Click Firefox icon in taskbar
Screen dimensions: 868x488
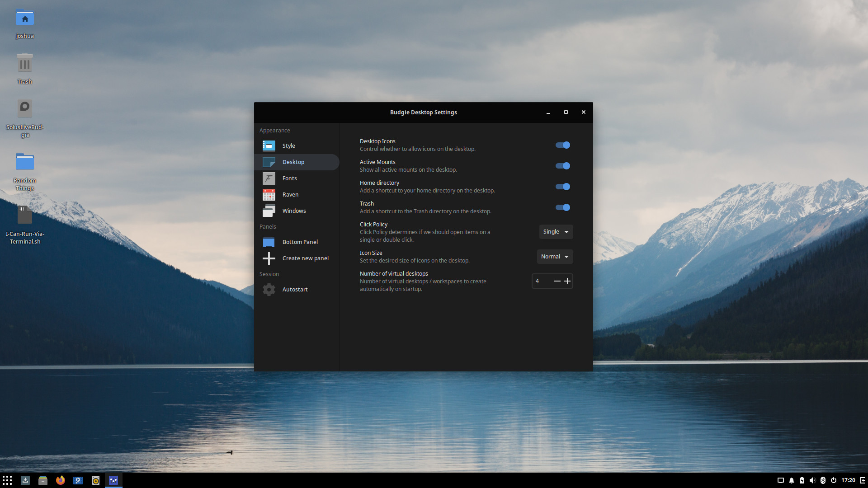pyautogui.click(x=60, y=480)
